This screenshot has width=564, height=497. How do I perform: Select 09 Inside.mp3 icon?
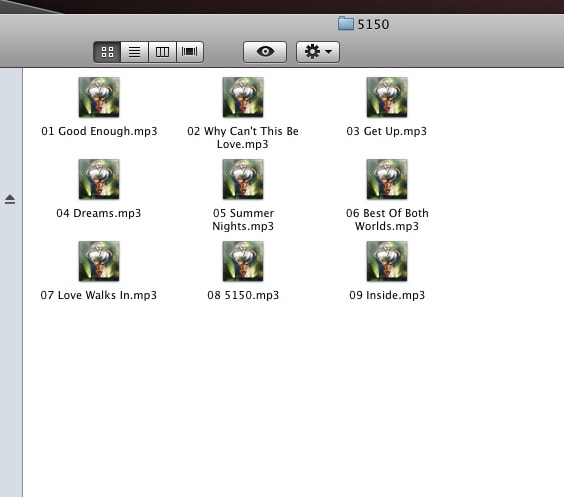tap(387, 261)
